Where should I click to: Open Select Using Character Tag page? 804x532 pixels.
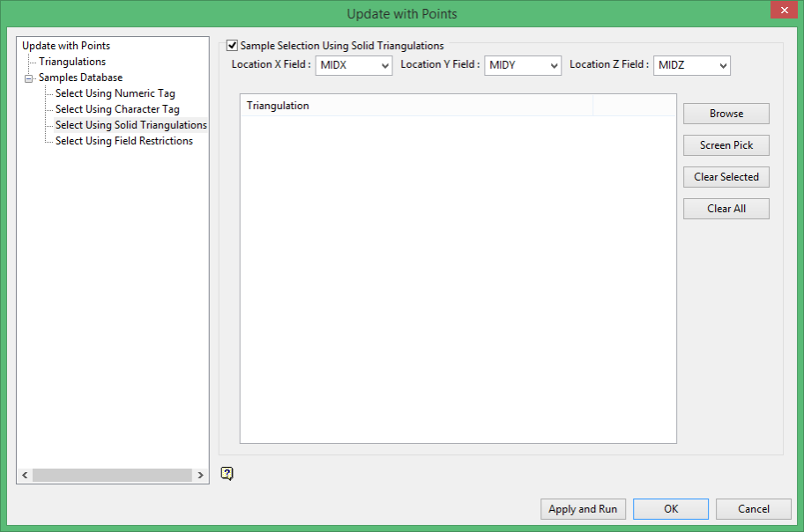pos(117,109)
